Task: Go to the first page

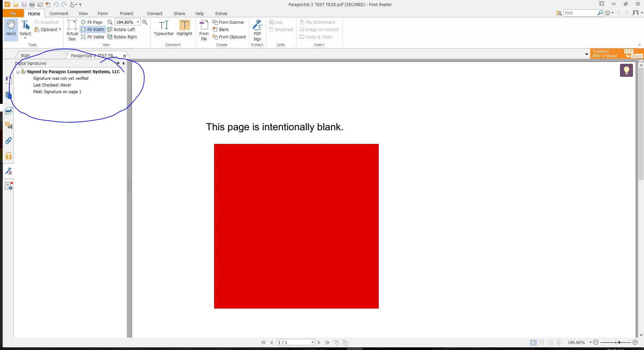Action: click(263, 342)
